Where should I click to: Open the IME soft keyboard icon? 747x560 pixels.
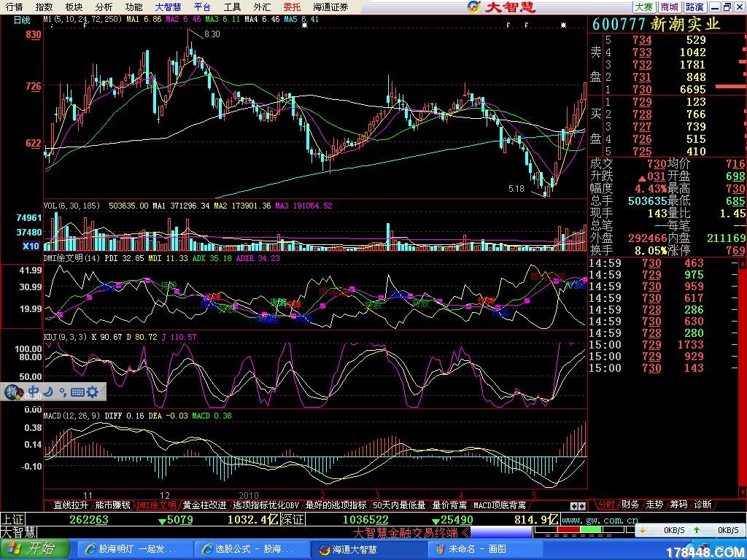pos(77,392)
